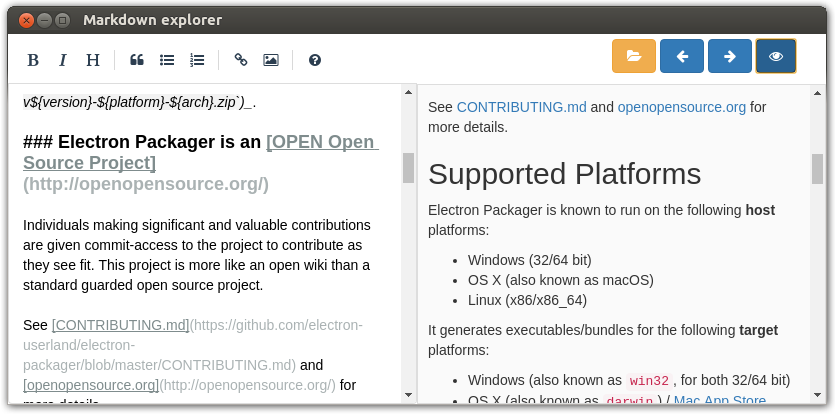Open a file with the orange folder button
Image resolution: width=836 pixels, height=415 pixels.
pos(634,56)
